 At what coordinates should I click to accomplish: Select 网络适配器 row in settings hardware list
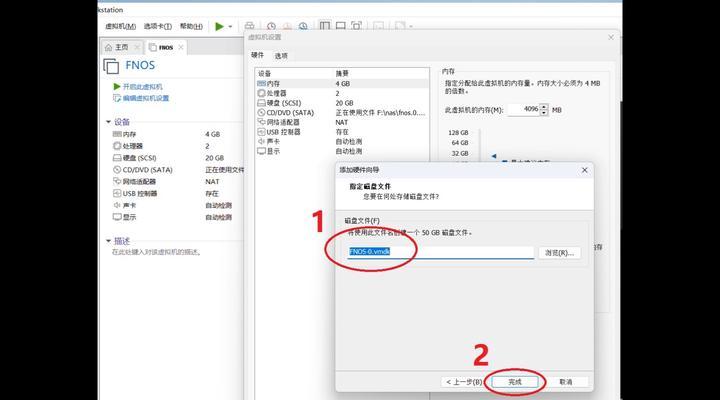(x=342, y=122)
